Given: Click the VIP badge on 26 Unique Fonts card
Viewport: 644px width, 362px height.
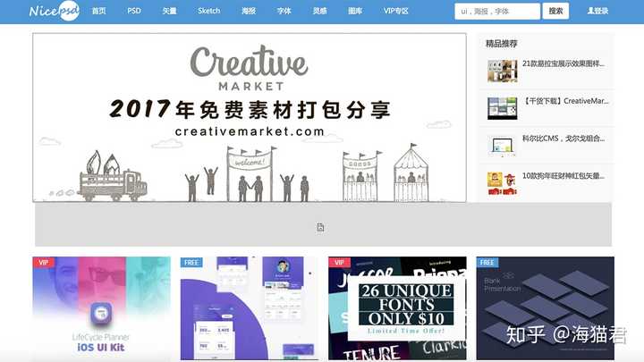Looking at the screenshot, I should [x=339, y=262].
